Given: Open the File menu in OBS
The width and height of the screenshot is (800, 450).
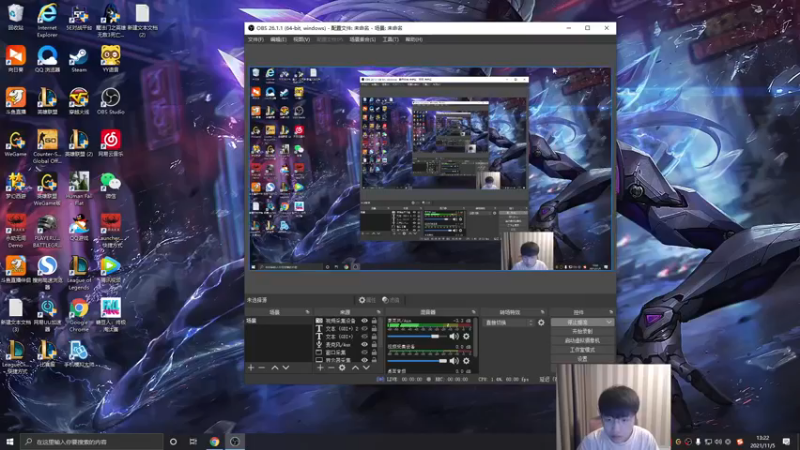Looking at the screenshot, I should pos(256,39).
